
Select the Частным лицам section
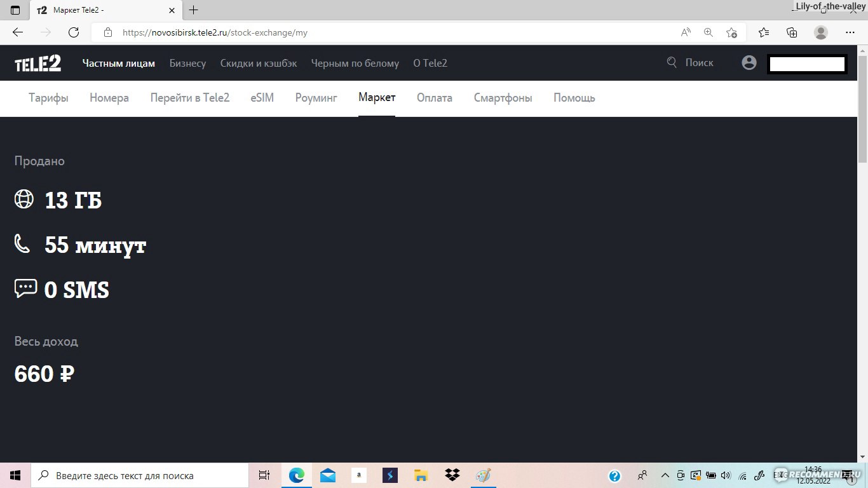point(119,63)
